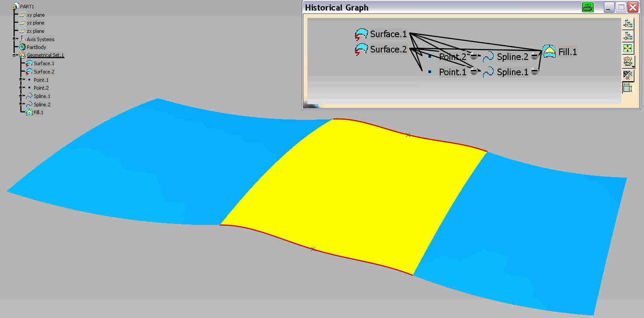
Task: Toggle the Constraints filter icon in Historical Graph
Action: [x=627, y=87]
